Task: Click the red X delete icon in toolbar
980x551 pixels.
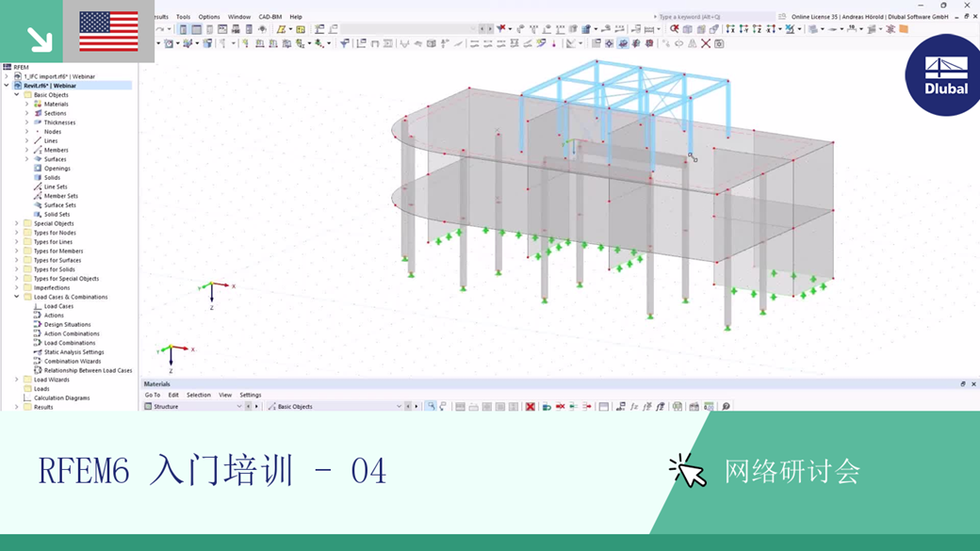Action: (706, 43)
